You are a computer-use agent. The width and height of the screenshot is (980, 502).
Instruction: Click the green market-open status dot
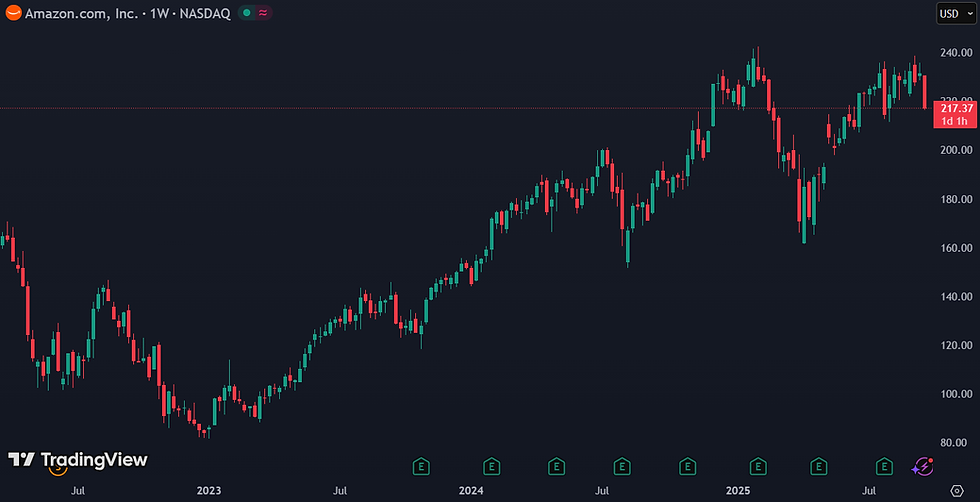click(x=248, y=13)
